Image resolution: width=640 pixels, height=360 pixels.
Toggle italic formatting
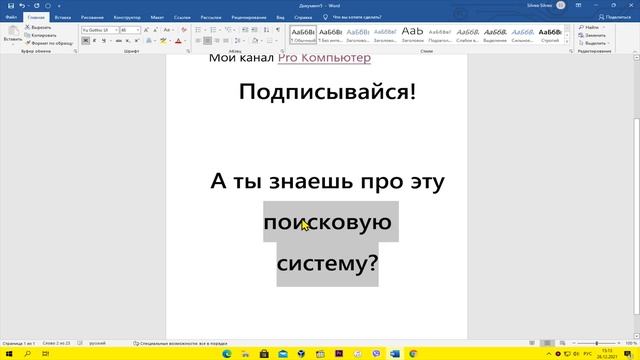tap(94, 41)
